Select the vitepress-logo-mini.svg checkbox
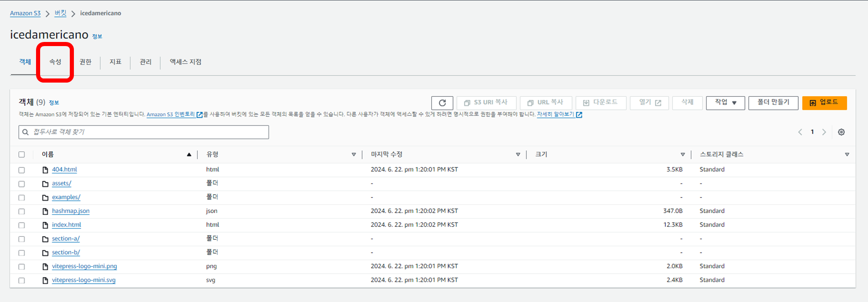 pyautogui.click(x=21, y=281)
